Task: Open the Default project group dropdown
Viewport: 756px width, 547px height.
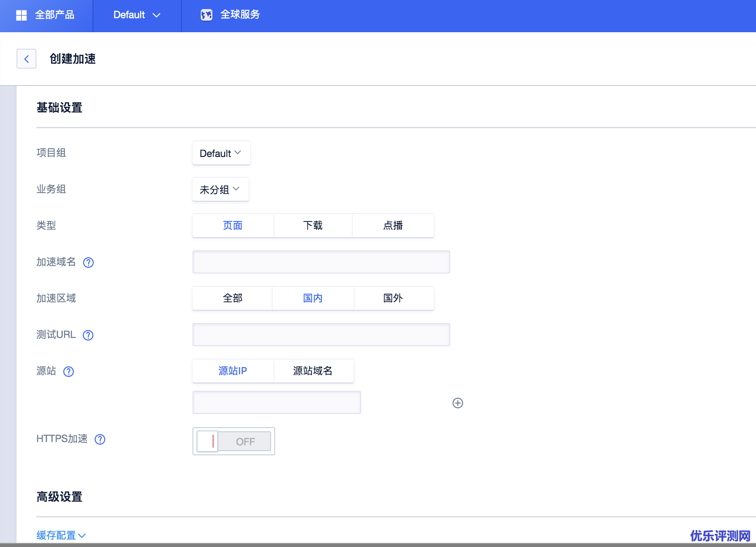Action: (221, 153)
